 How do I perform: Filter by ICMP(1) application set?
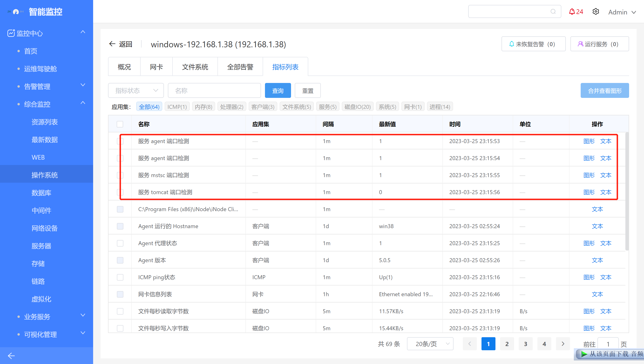(177, 107)
